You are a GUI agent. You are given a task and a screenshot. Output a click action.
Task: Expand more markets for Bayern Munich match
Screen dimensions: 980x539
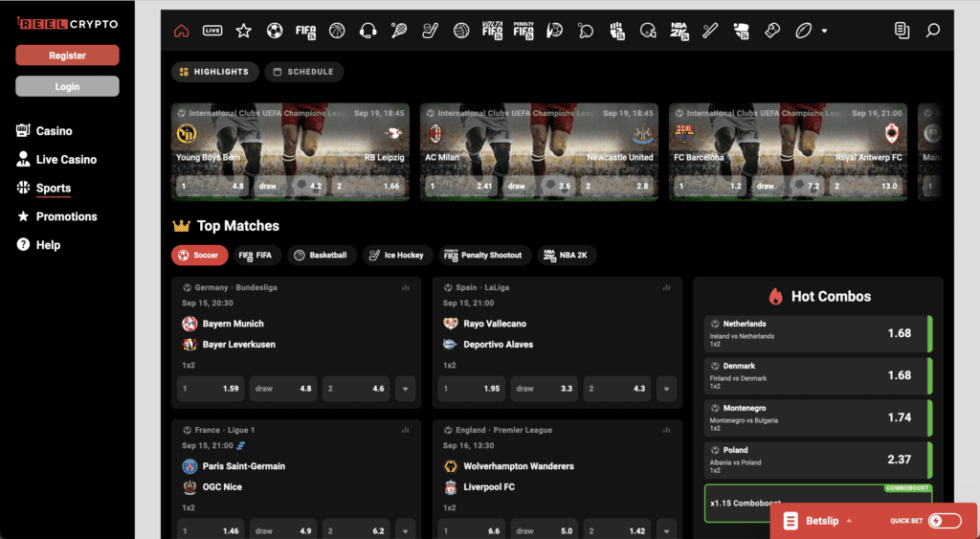click(405, 389)
